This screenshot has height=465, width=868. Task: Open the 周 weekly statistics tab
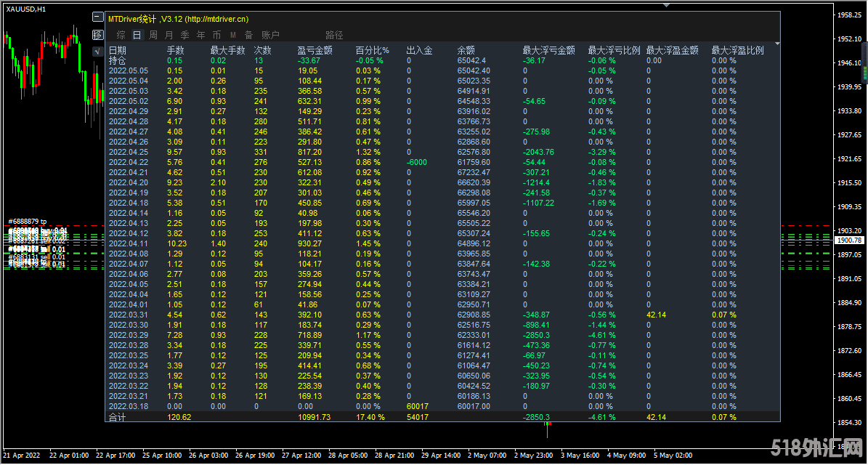point(153,35)
